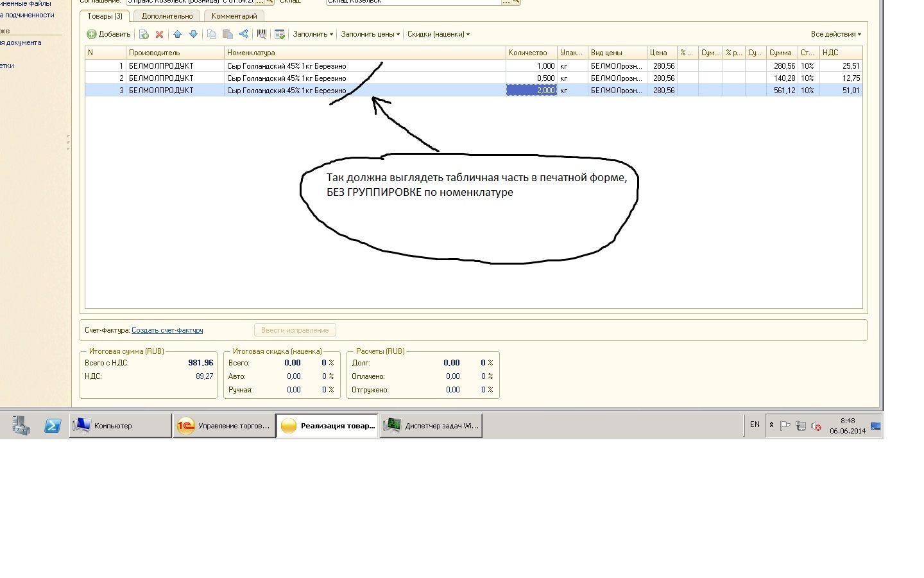Click the blue split-row icon
The width and height of the screenshot is (924, 578).
coord(244,34)
